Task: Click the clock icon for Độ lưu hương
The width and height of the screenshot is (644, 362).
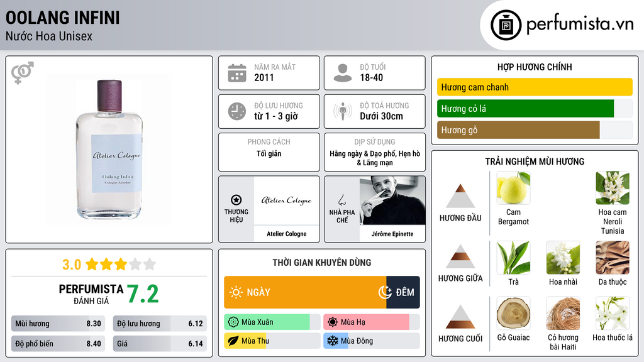Action: point(237,111)
